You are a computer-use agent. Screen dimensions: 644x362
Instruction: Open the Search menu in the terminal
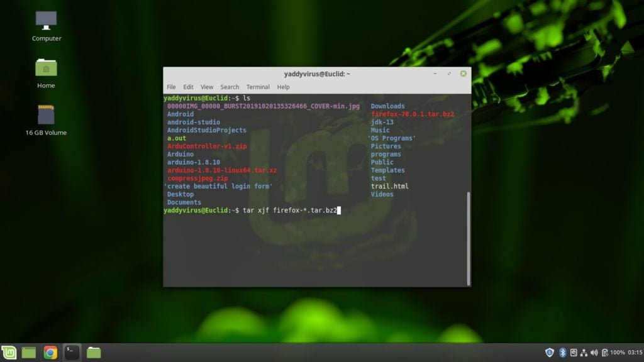(230, 87)
